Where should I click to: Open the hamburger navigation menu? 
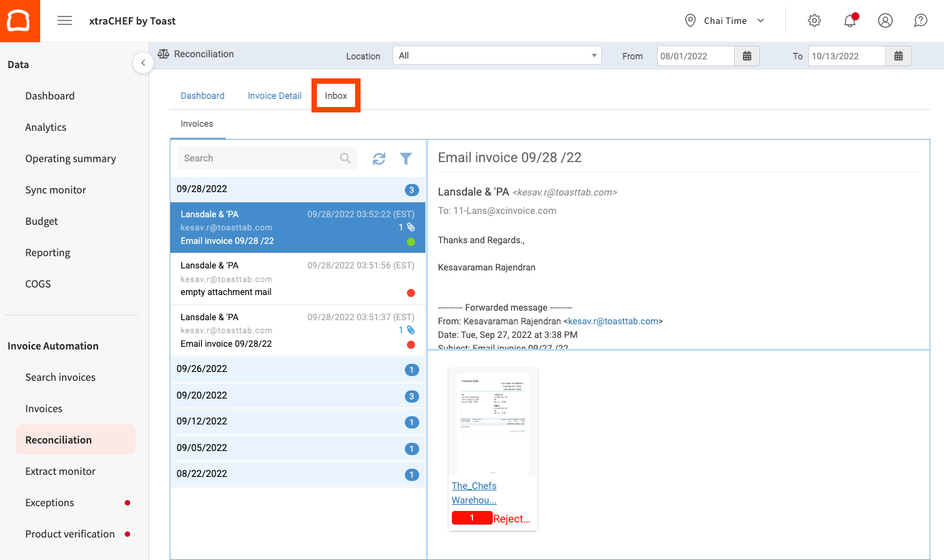[x=65, y=20]
